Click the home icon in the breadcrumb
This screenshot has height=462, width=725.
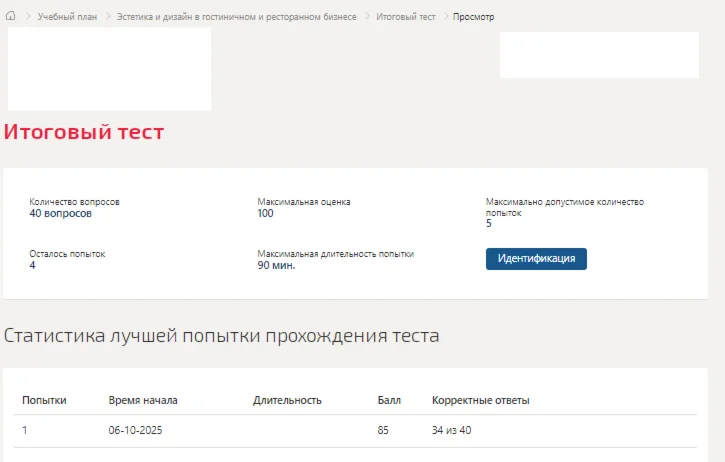pyautogui.click(x=11, y=17)
